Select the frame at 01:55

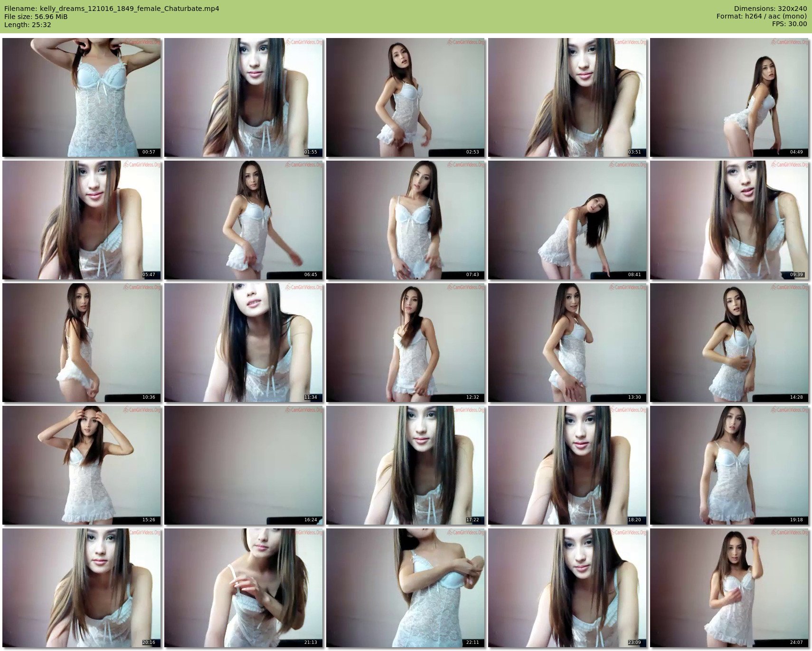click(243, 97)
